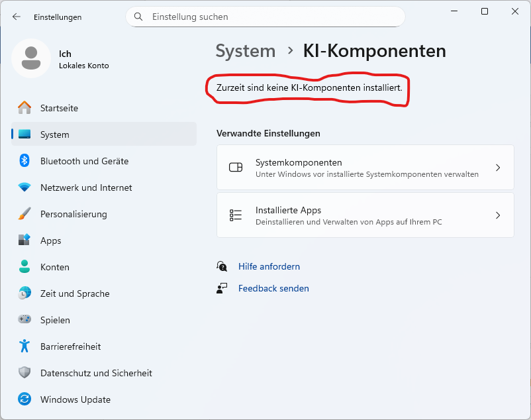531x420 pixels.
Task: Click the search magnifier icon
Action: [x=138, y=17]
